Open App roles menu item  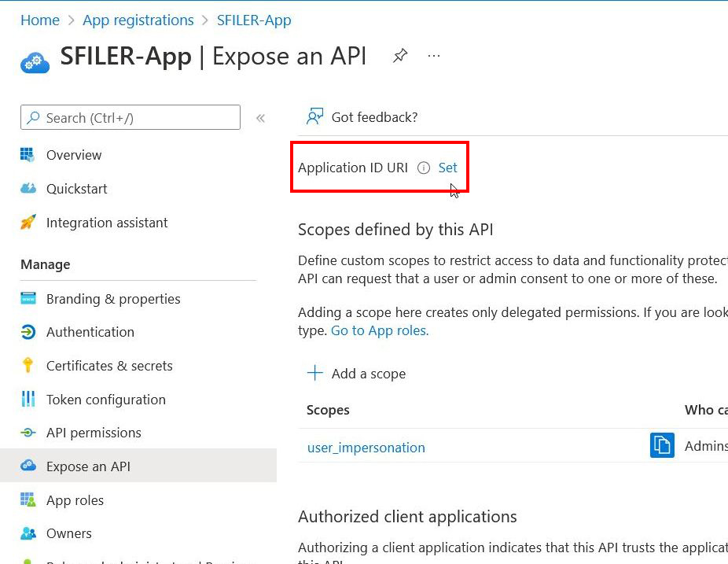tap(75, 500)
